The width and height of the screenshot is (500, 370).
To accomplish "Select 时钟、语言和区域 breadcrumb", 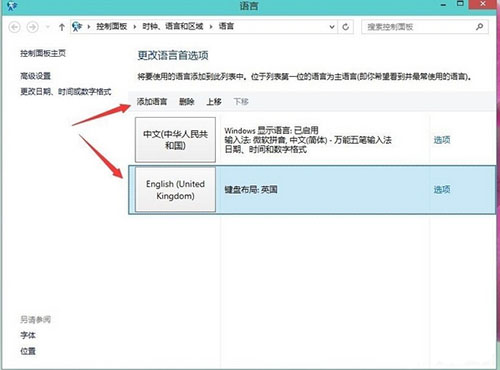I will [x=173, y=26].
